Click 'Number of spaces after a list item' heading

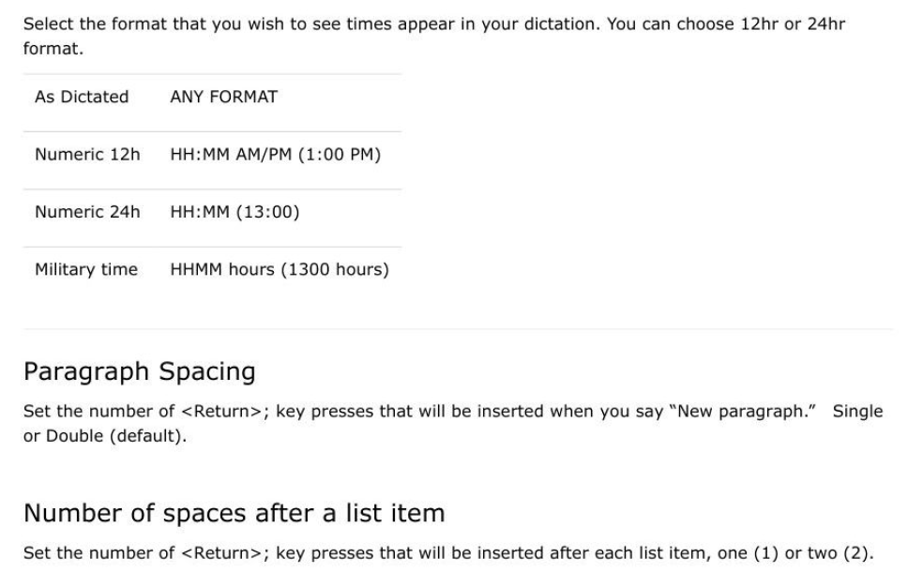235,513
